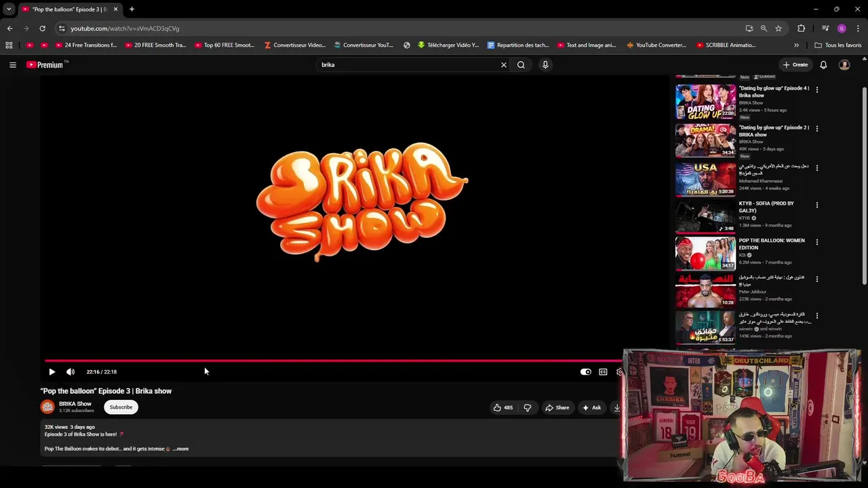This screenshot has height=488, width=868.
Task: Open Text and Image ani... bookmark
Action: click(587, 45)
